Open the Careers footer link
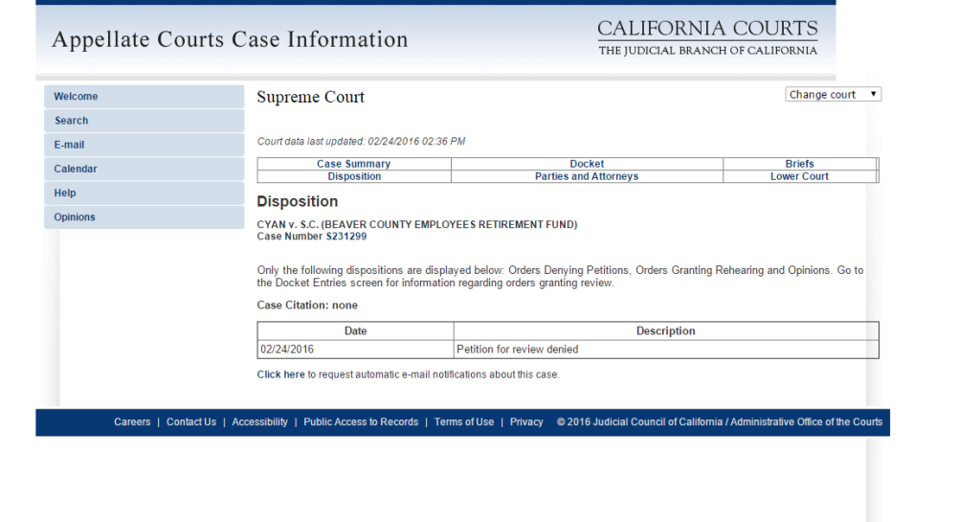 click(132, 422)
